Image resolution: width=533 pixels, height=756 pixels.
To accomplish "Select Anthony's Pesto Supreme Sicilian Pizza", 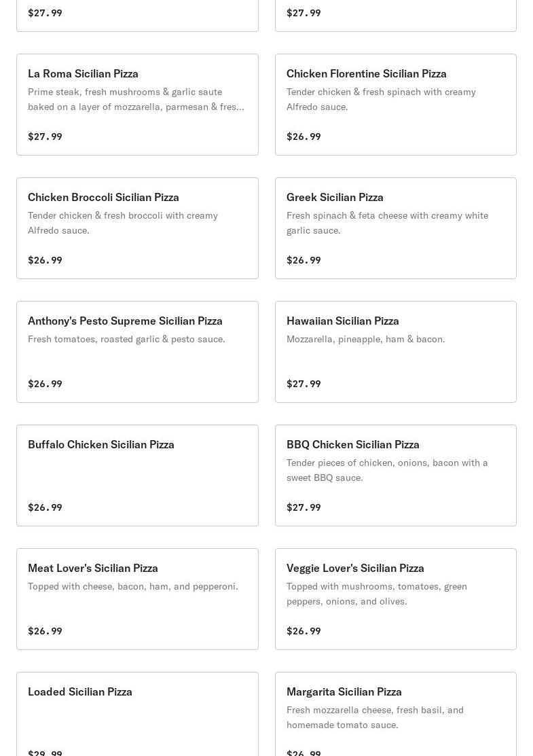I will click(125, 321).
